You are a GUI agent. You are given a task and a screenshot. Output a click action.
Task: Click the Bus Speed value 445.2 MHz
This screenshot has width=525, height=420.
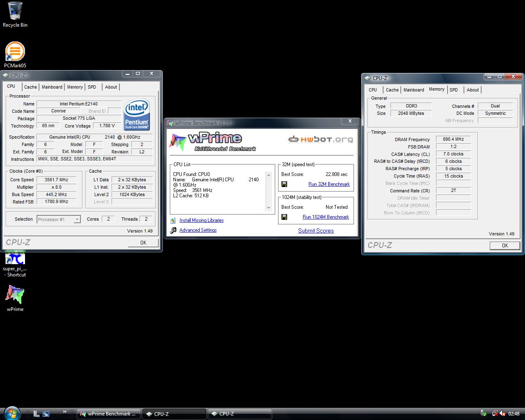pyautogui.click(x=57, y=194)
